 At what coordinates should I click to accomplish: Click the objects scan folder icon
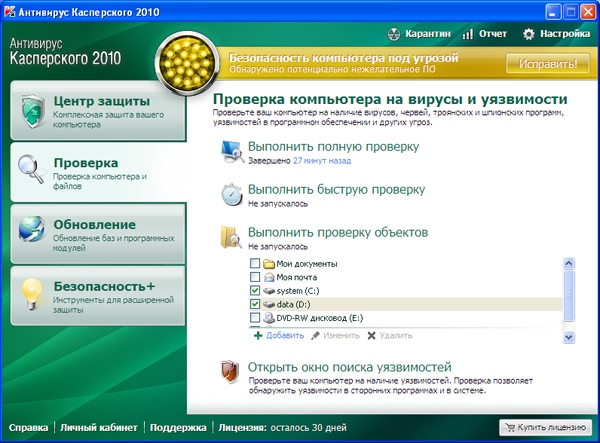click(x=232, y=237)
